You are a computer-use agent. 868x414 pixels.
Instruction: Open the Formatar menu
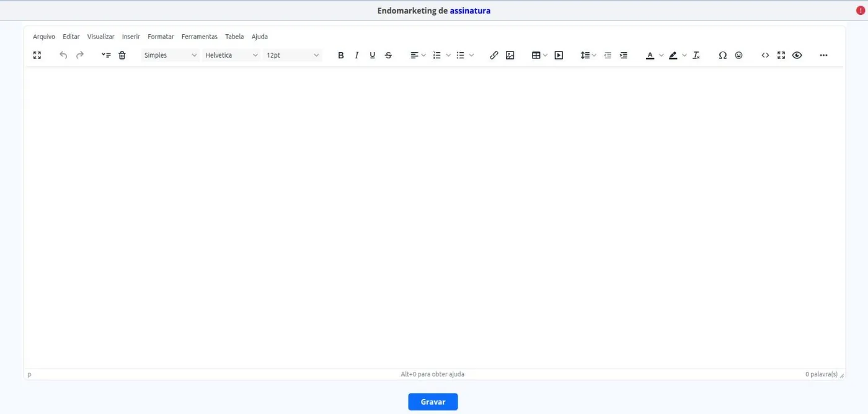coord(161,37)
